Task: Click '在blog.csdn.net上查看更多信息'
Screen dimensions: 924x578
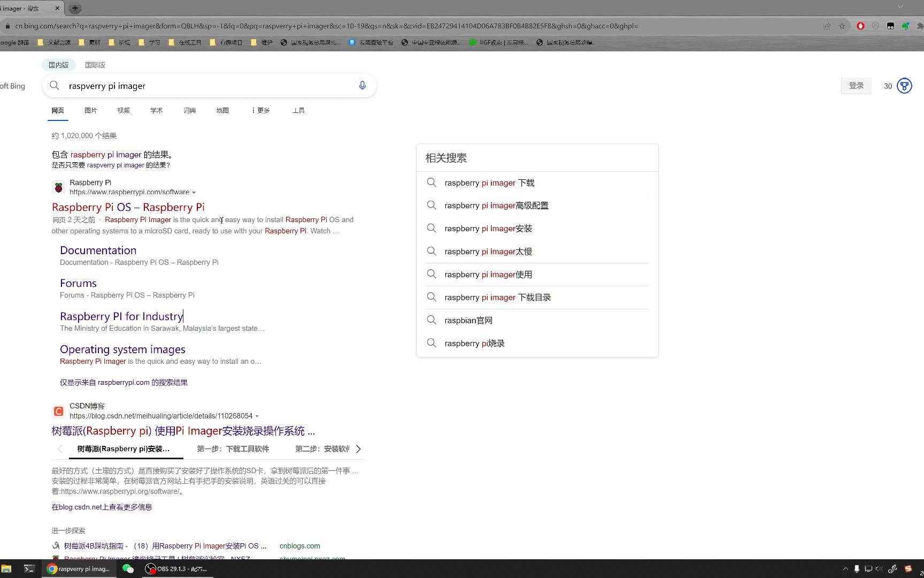Action: 102,507
